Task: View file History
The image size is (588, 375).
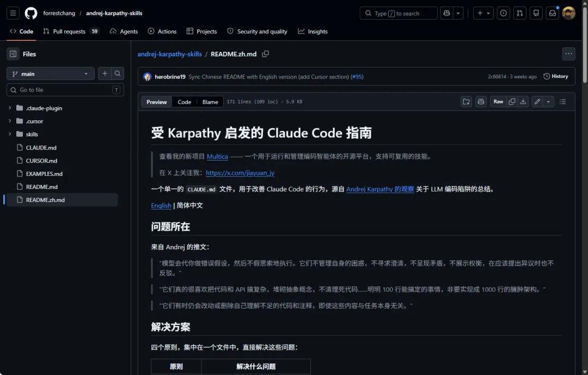Action: tap(556, 77)
